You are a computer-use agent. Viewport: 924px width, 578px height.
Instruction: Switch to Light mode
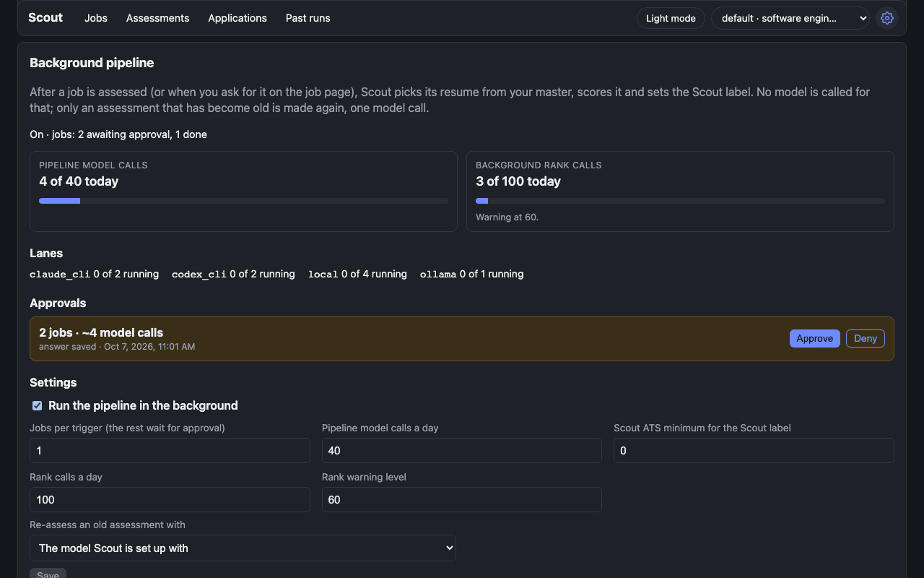click(671, 18)
